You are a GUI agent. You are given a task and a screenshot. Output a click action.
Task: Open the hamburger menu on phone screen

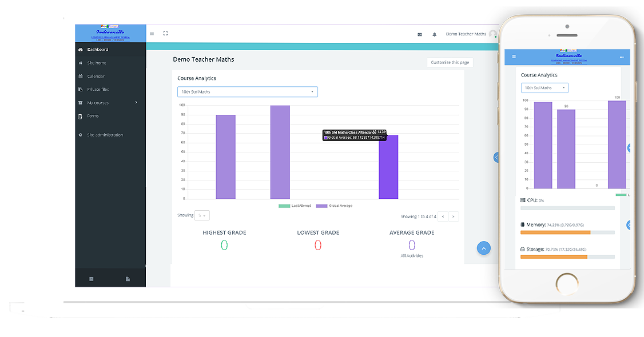(x=514, y=57)
